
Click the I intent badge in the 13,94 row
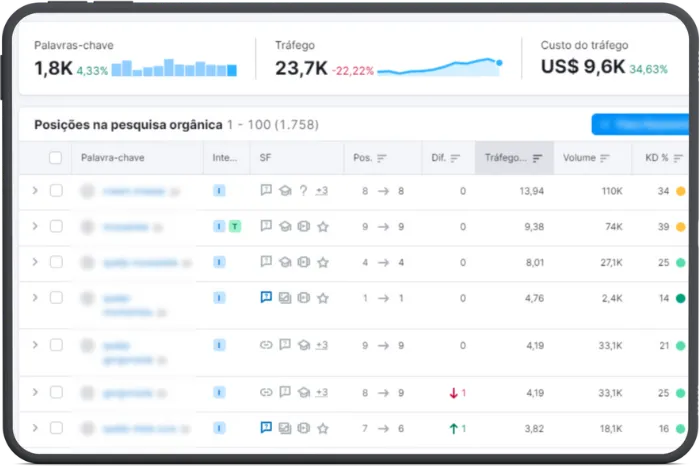[x=219, y=191]
